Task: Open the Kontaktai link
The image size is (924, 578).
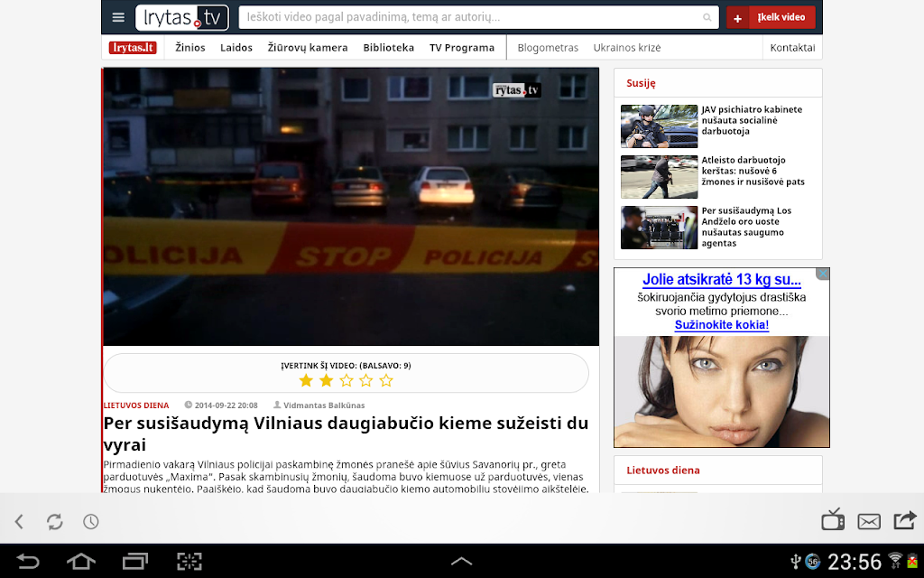Action: (x=792, y=48)
